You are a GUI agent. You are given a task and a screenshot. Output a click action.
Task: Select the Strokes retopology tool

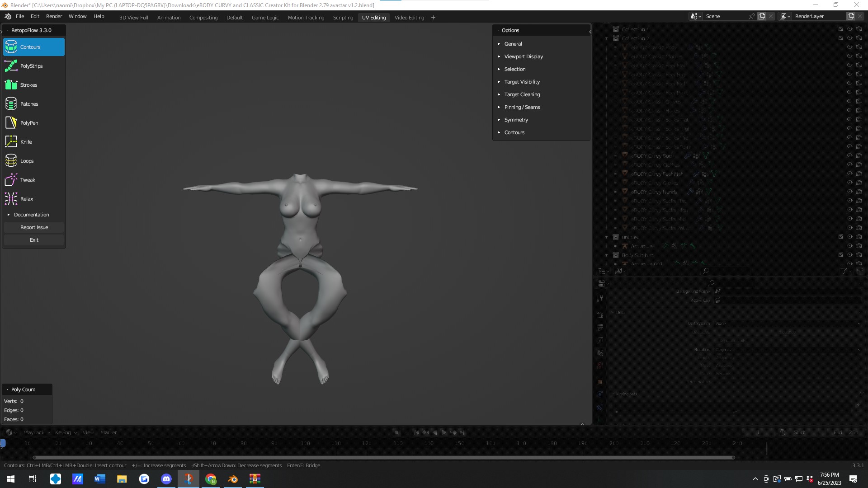(x=28, y=84)
